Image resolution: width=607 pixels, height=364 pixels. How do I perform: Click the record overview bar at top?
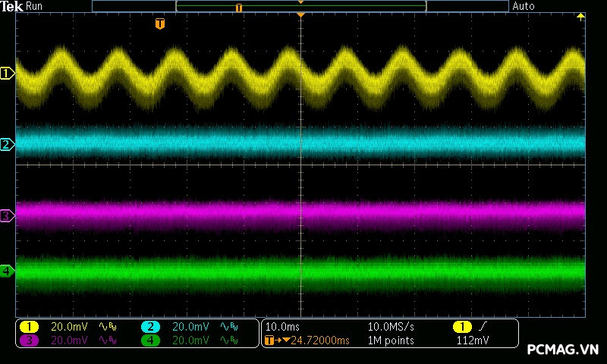click(x=300, y=6)
